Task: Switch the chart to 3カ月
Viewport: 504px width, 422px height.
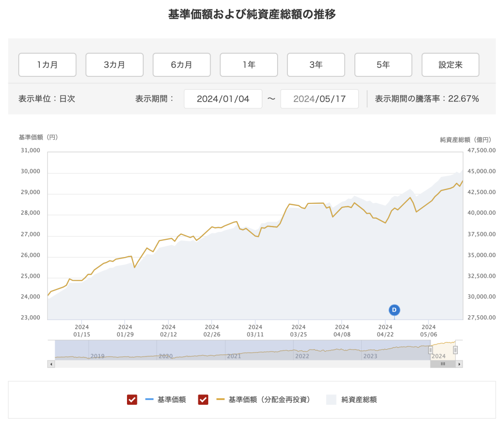Action: [114, 65]
